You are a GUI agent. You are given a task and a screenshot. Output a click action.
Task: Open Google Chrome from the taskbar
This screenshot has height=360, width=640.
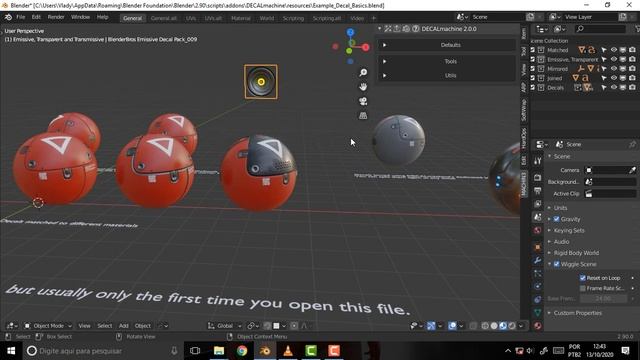(x=242, y=351)
